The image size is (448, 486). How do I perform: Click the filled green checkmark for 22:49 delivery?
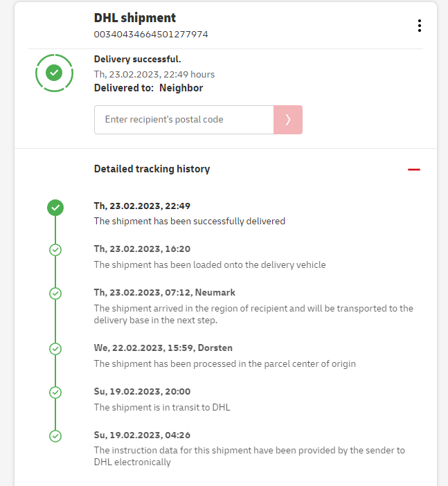[55, 206]
